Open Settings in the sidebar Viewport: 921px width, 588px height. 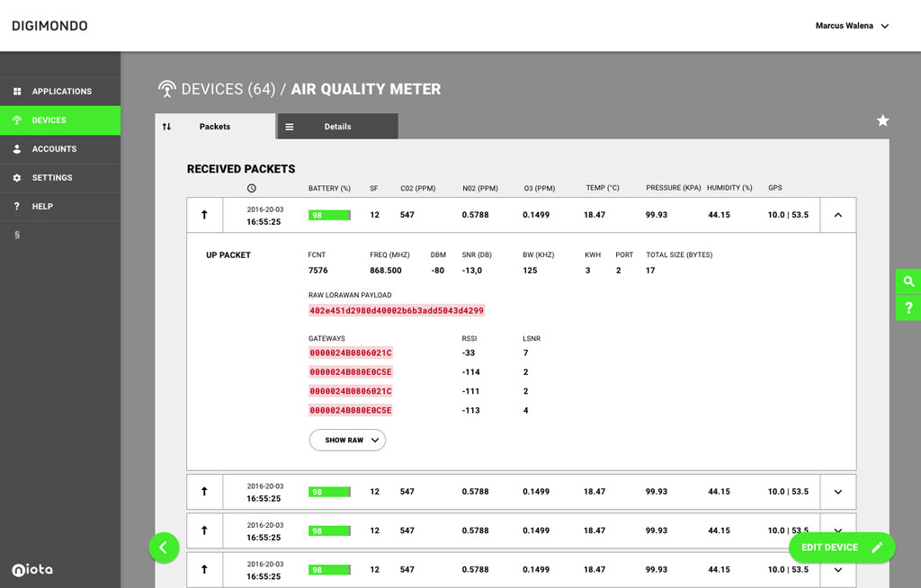click(x=60, y=178)
